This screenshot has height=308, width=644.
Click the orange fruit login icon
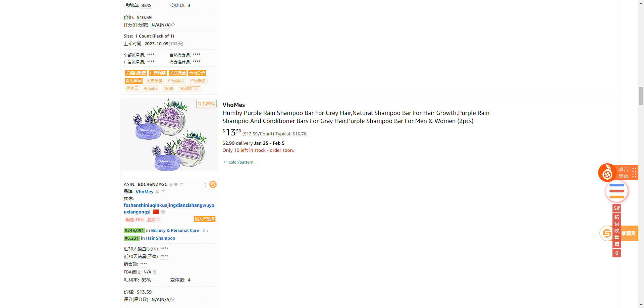(x=607, y=173)
